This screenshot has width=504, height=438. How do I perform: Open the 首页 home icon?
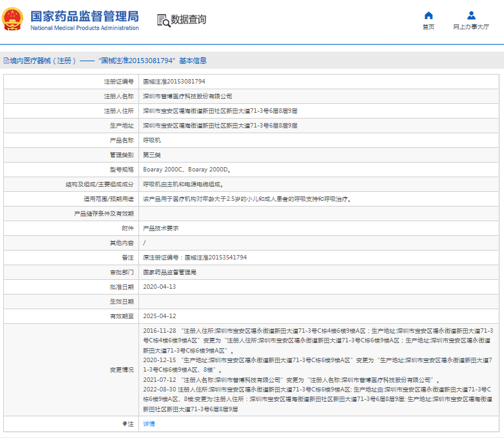tap(429, 15)
